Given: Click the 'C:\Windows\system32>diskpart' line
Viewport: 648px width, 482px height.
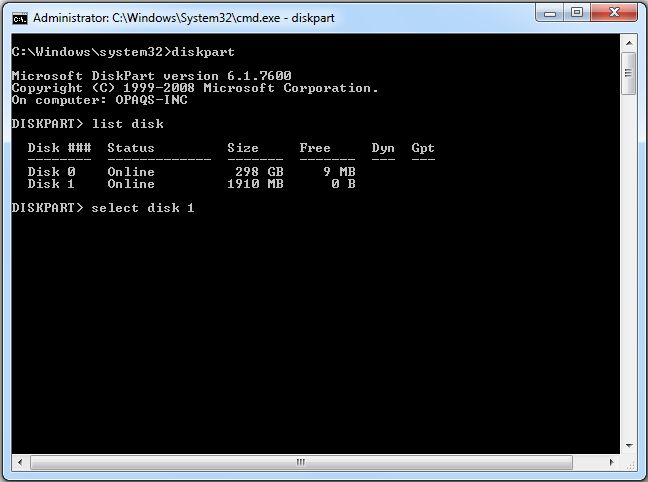Looking at the screenshot, I should tap(123, 52).
